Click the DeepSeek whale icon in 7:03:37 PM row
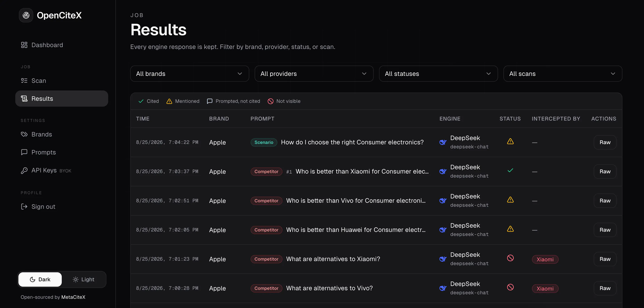Viewport: 644px width, 308px height. pos(443,172)
